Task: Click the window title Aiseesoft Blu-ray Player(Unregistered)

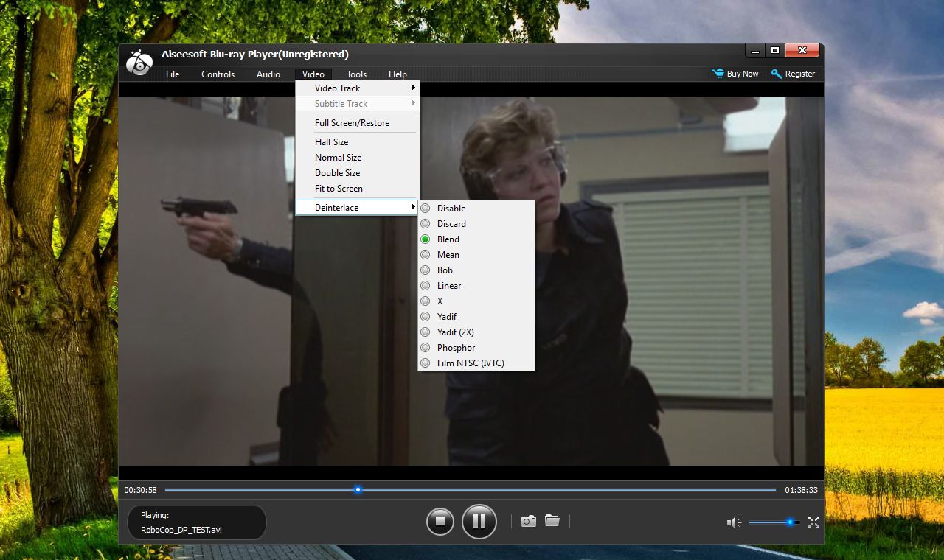Action: click(x=255, y=55)
